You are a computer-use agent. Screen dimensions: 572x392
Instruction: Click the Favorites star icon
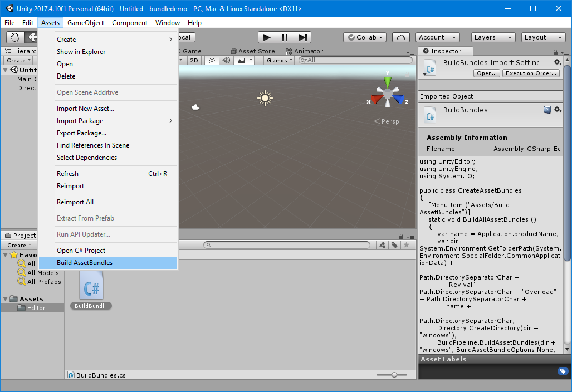click(14, 254)
